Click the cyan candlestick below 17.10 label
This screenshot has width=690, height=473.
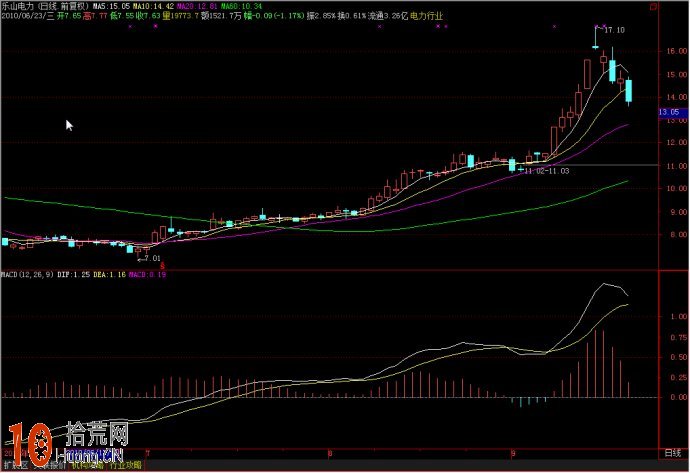coord(612,70)
